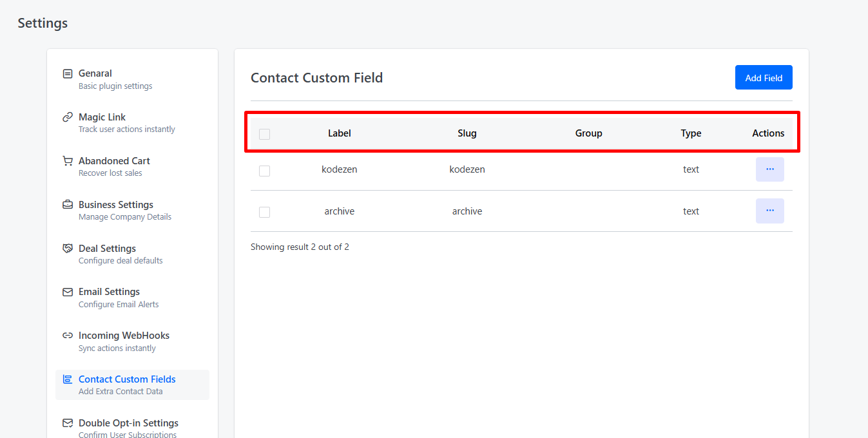
Task: Click the text type of kodezen row
Action: point(691,169)
